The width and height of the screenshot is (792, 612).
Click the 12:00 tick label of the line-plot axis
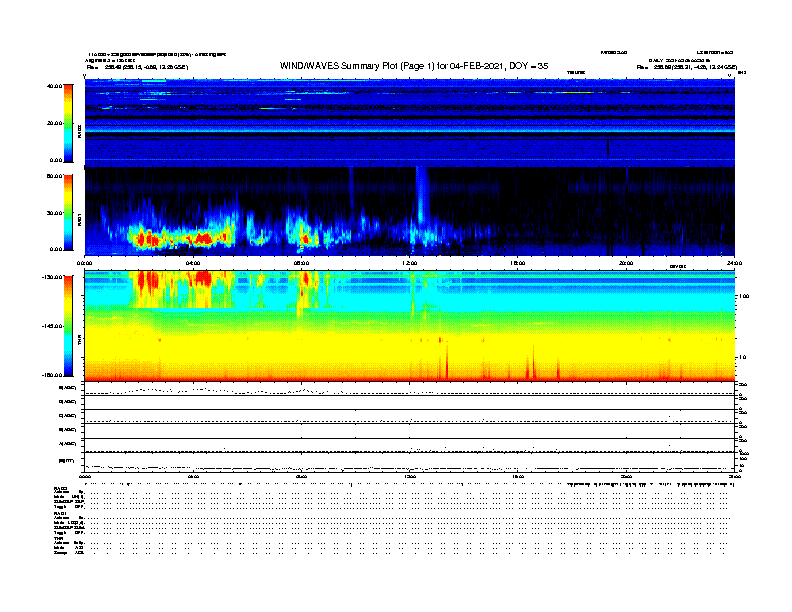tap(410, 477)
